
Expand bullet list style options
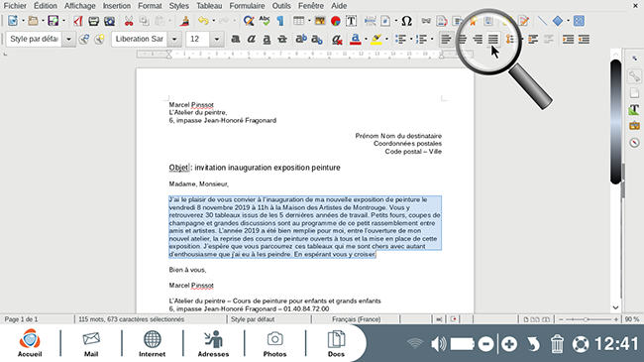411,39
